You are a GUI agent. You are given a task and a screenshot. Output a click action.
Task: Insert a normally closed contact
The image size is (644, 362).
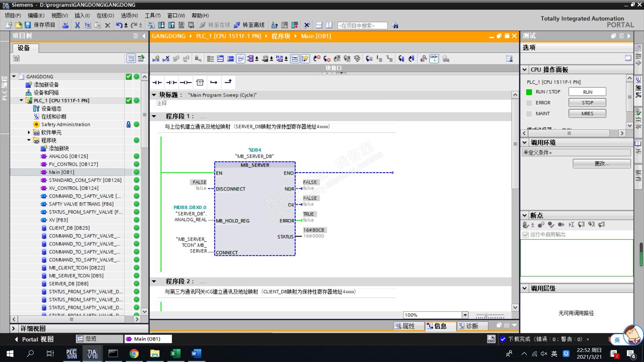171,82
